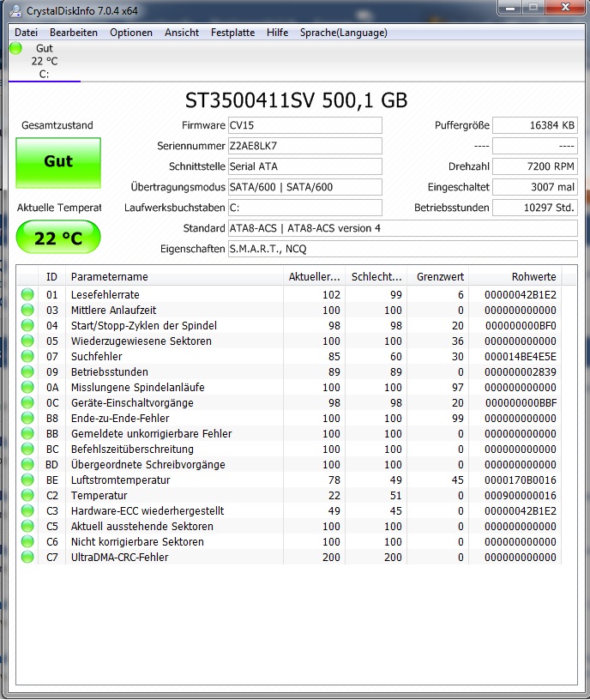Sort by the Grenzwert column header

pos(438,277)
